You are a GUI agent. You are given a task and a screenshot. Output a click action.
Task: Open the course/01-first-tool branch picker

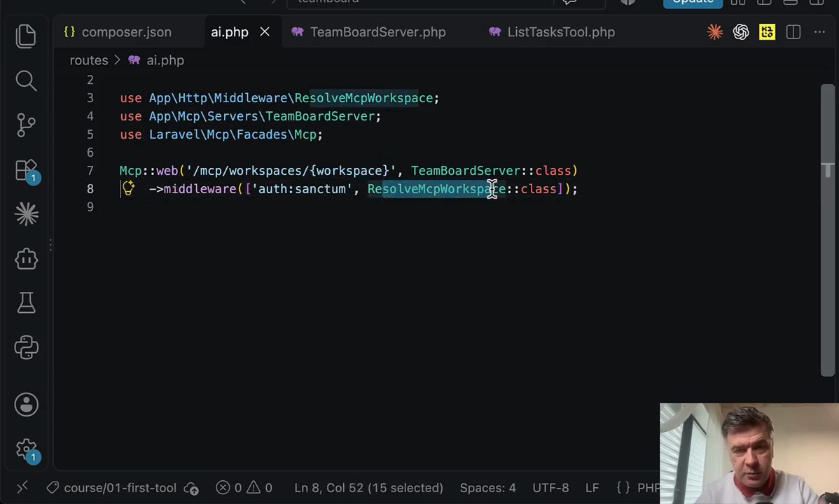tap(111, 488)
